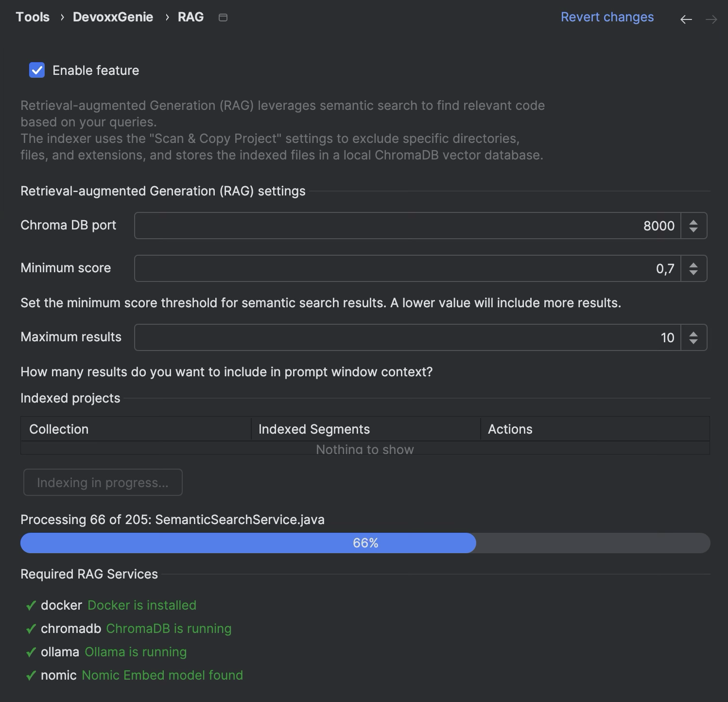Viewport: 728px width, 702px height.
Task: Click into the Chroma DB port field
Action: tap(407, 226)
